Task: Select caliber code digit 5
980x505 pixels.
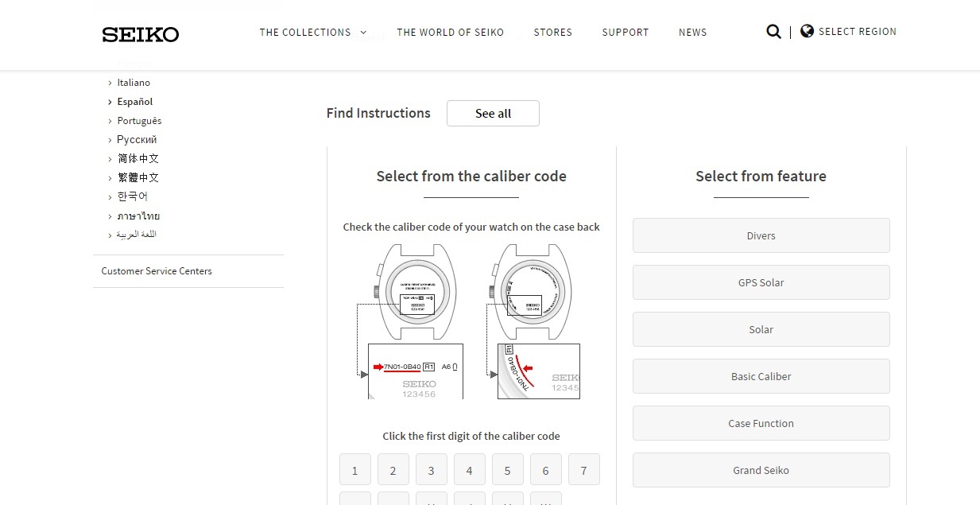Action: [x=507, y=470]
